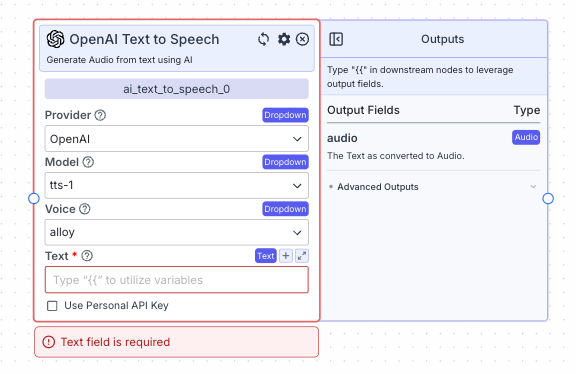Click the Outputs panel heading
Screen dimensions: 576x374
442,39
